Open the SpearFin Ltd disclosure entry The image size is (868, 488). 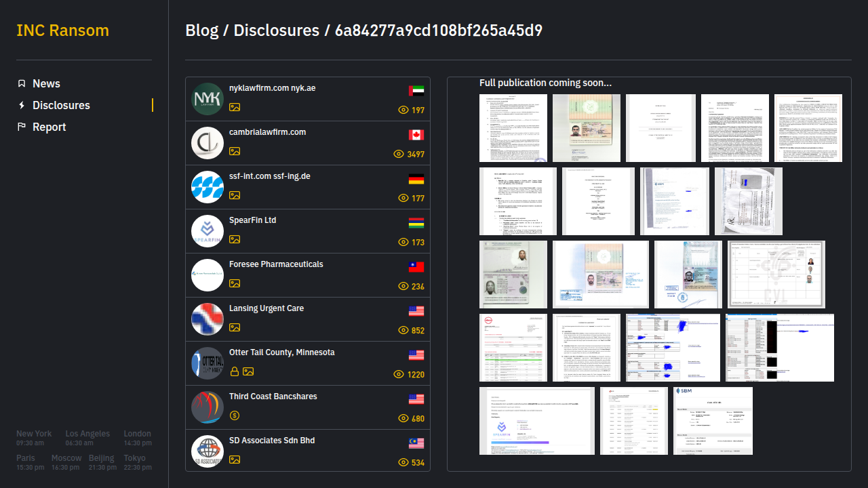[308, 231]
